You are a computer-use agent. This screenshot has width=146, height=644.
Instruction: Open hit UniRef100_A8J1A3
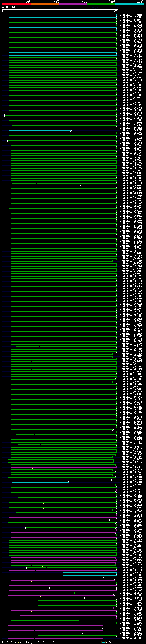click(131, 15)
